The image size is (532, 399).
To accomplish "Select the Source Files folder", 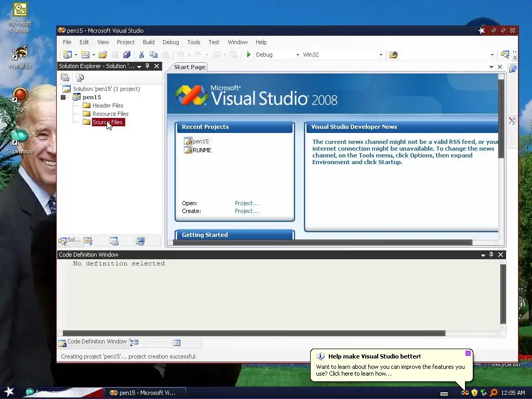I will click(107, 122).
